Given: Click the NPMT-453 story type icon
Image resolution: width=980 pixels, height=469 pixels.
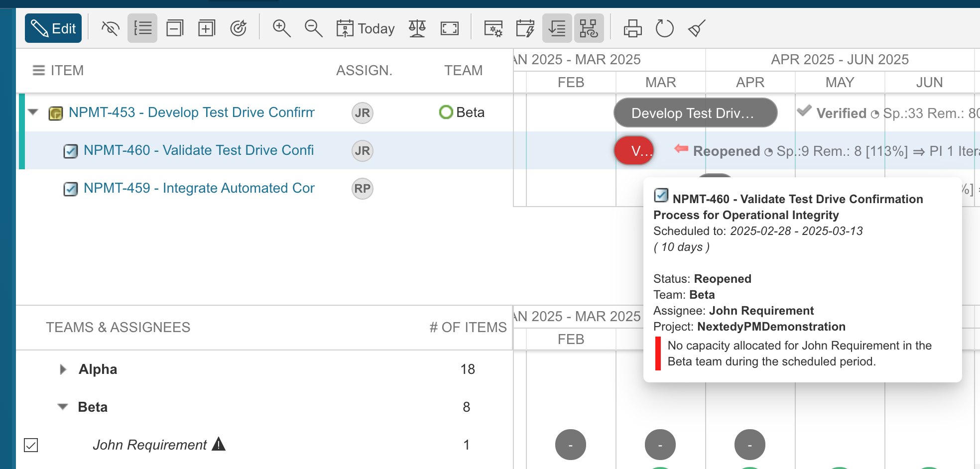Looking at the screenshot, I should tap(55, 114).
